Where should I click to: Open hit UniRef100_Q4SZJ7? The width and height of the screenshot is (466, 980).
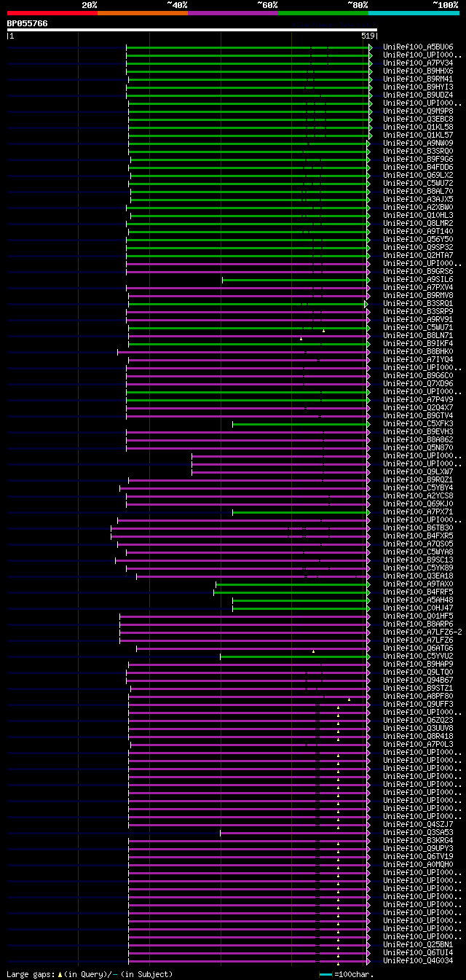click(x=418, y=824)
